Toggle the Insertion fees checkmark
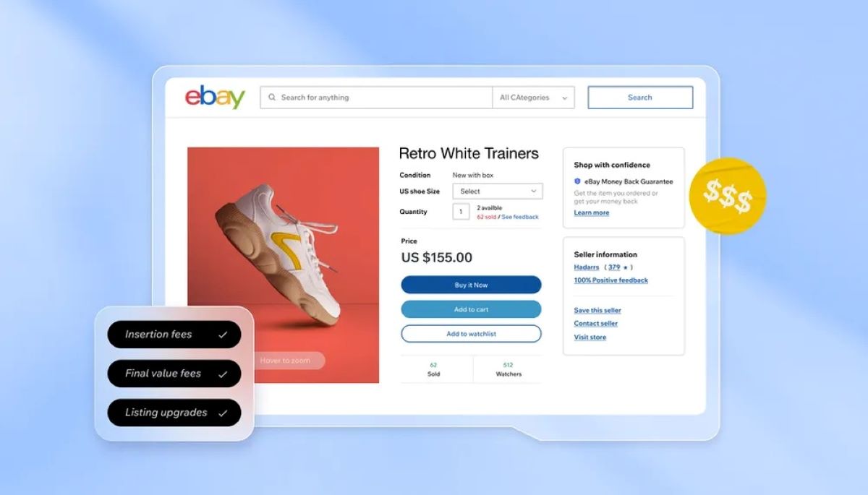Viewport: 868px width, 495px height. click(223, 335)
